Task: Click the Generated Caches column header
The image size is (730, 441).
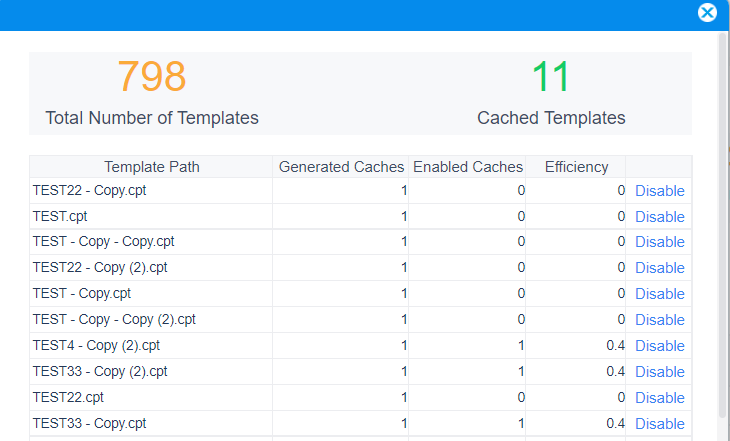Action: click(341, 167)
